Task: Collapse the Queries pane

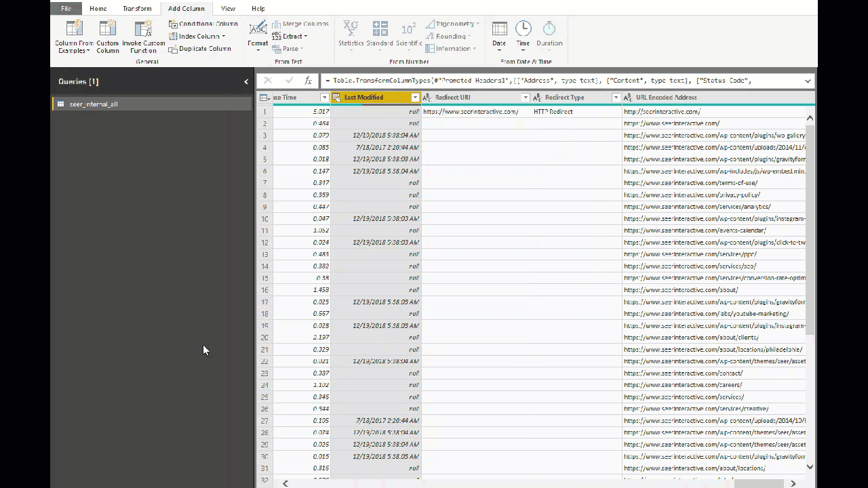Action: pyautogui.click(x=246, y=82)
